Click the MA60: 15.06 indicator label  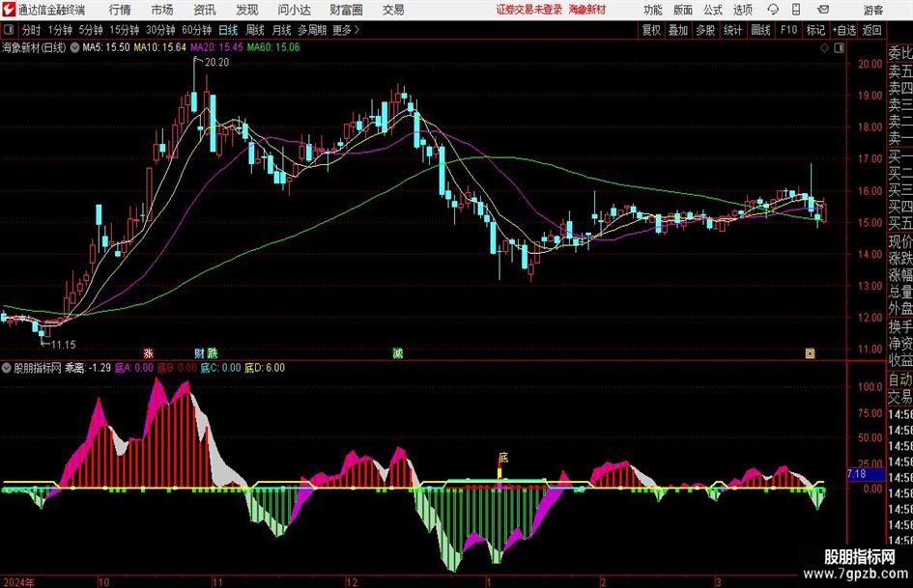[273, 47]
